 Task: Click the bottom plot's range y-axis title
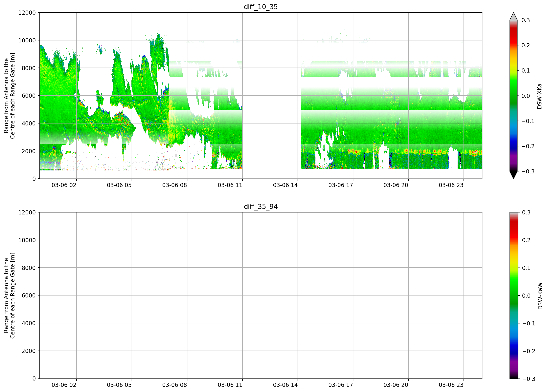(9, 295)
